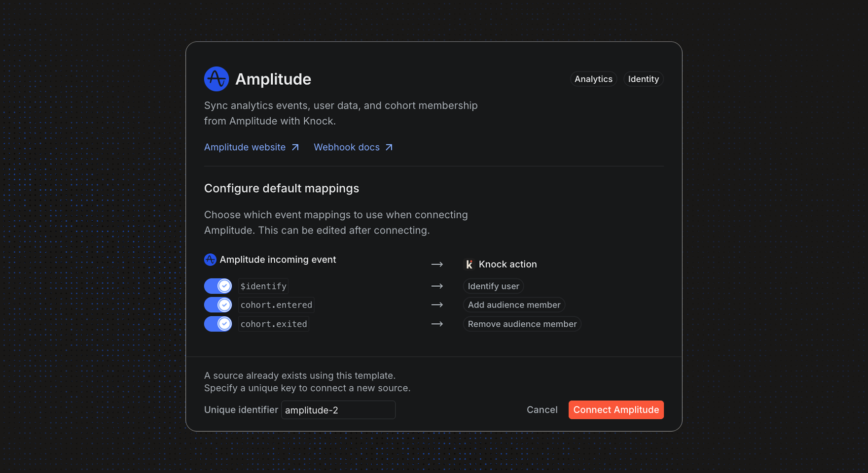Click the '$identify' event code label
The width and height of the screenshot is (868, 473).
click(x=263, y=286)
